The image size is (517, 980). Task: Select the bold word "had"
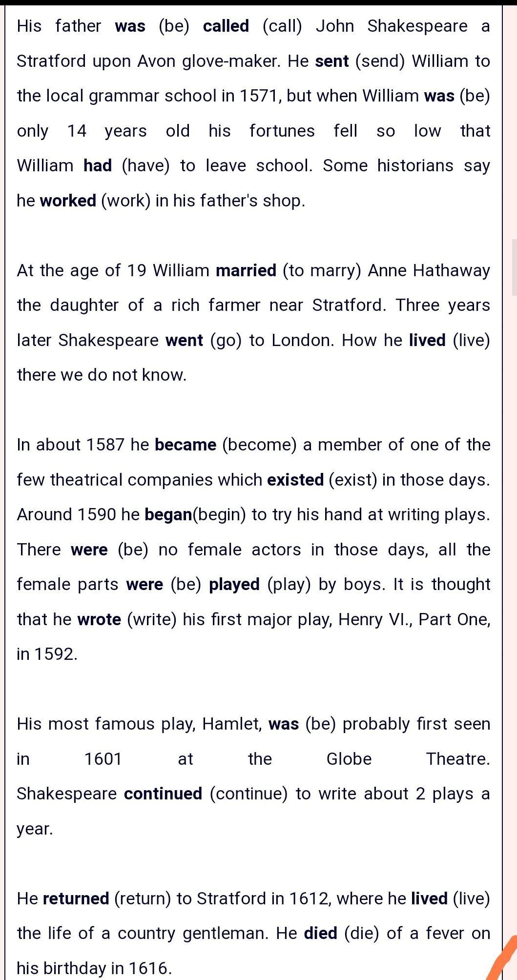pos(98,166)
